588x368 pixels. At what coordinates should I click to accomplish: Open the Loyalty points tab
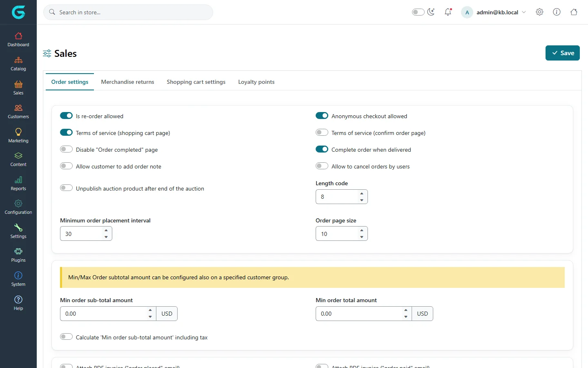(256, 82)
